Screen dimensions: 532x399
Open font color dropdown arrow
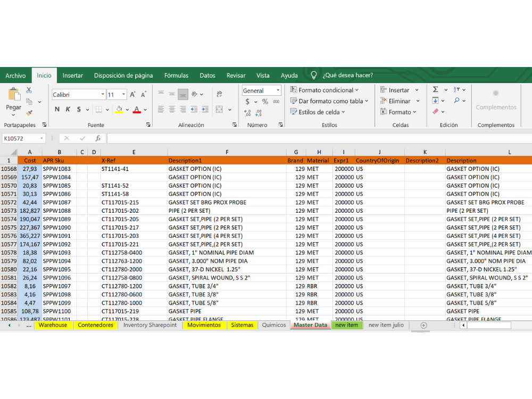(x=145, y=110)
